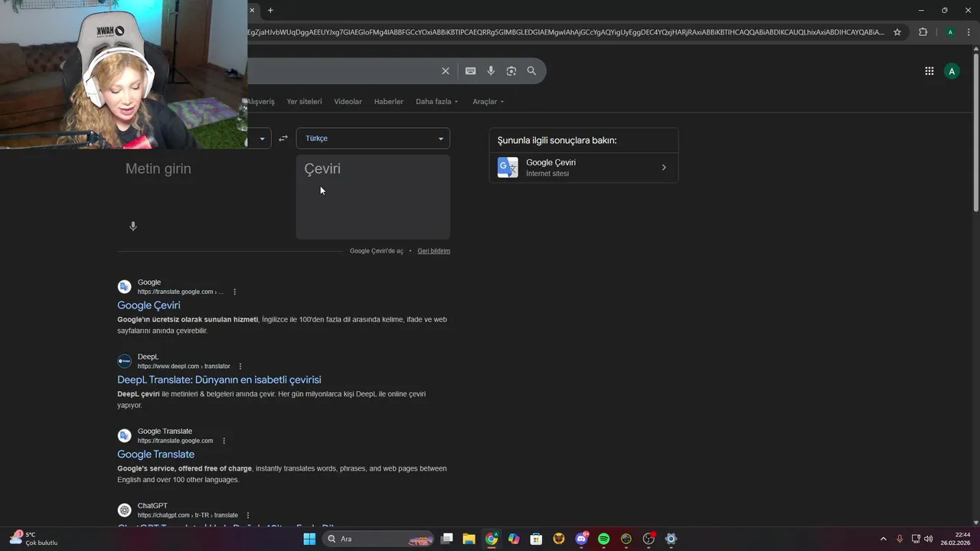Close the current browser tab
Viewport: 980px width, 551px height.
pos(252,10)
